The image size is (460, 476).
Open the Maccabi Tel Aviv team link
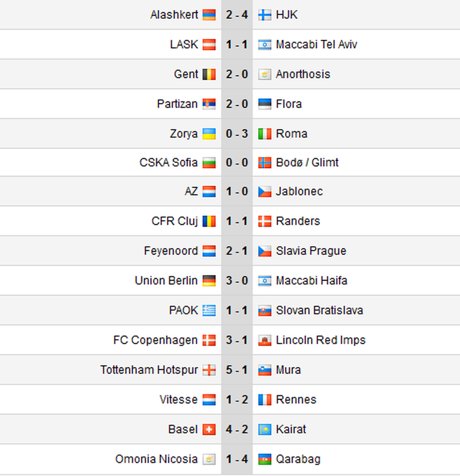316,45
